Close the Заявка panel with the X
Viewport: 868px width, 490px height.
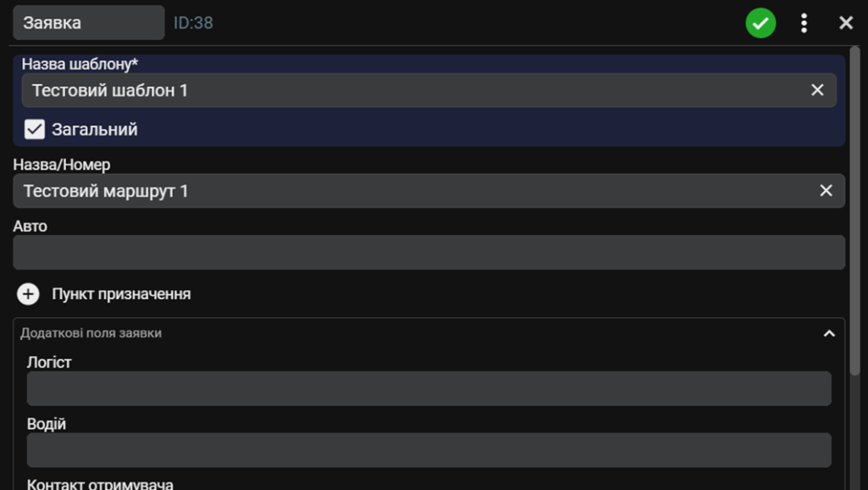point(846,23)
